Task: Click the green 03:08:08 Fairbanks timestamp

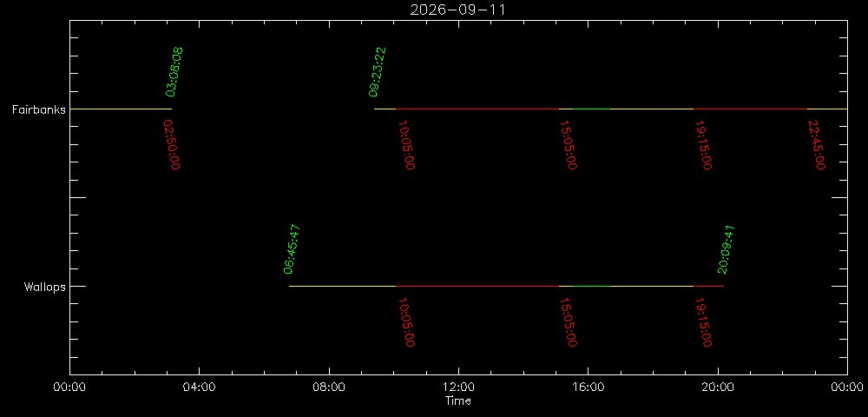Action: pos(174,72)
